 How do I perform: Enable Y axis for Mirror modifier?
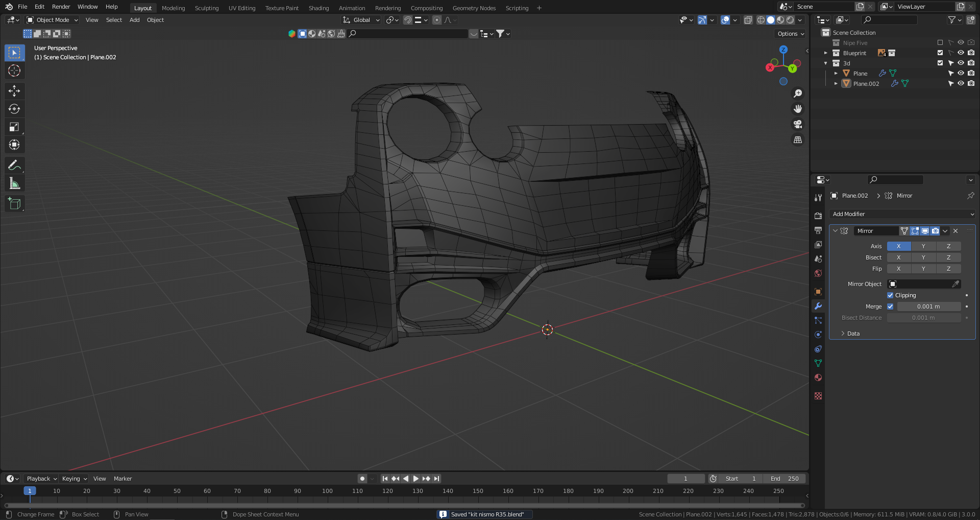click(x=923, y=246)
